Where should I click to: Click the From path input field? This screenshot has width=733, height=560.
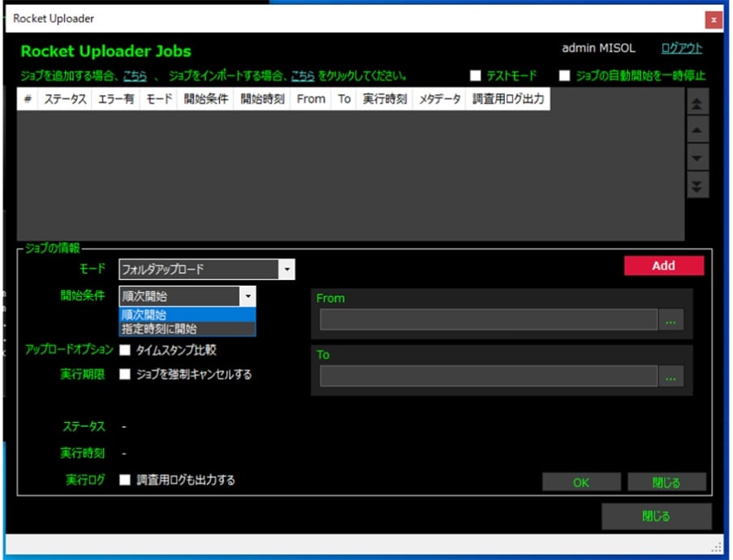pos(489,320)
